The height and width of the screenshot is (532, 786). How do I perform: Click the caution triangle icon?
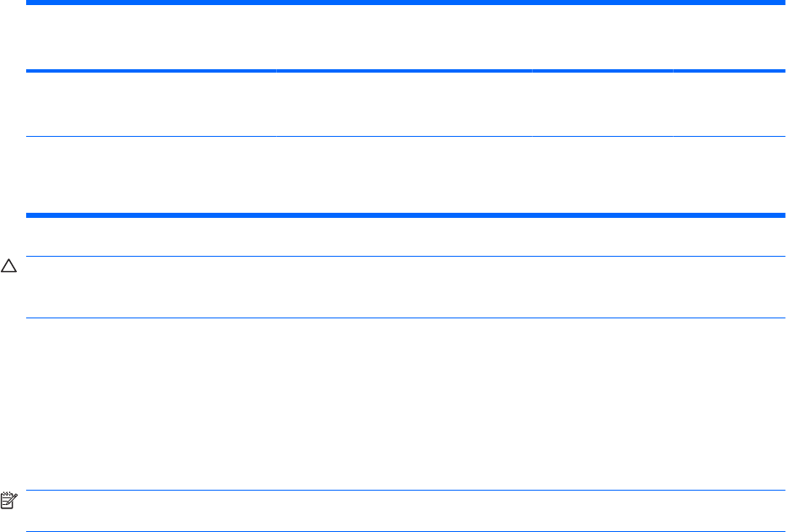pyautogui.click(x=8, y=266)
